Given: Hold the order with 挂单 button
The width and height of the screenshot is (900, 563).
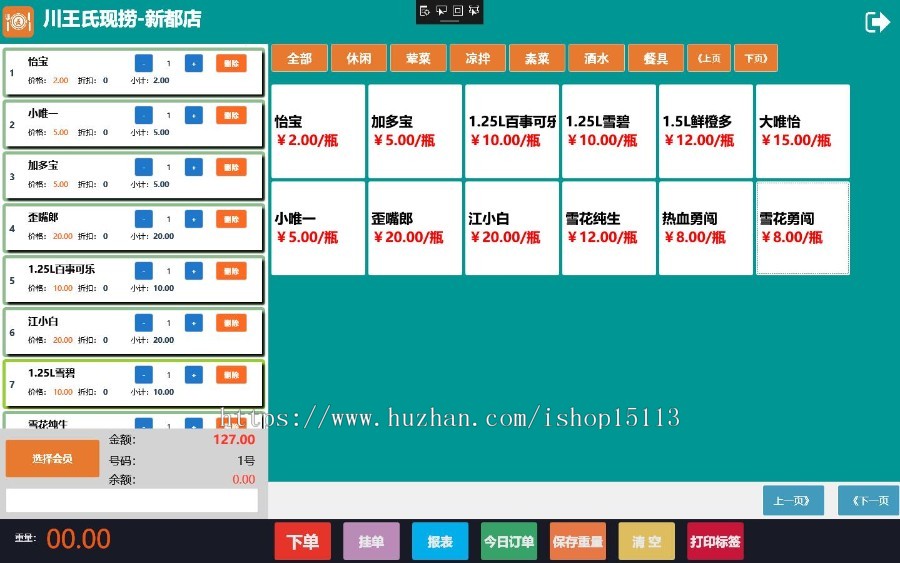Looking at the screenshot, I should pos(371,541).
